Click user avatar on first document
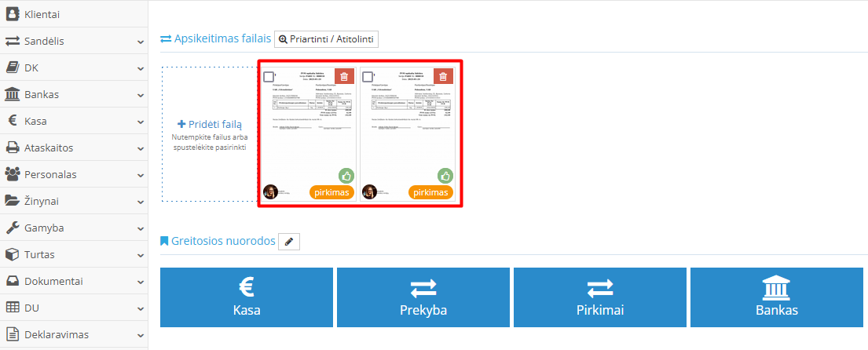Screen dimensions: 868x350 pyautogui.click(x=270, y=192)
